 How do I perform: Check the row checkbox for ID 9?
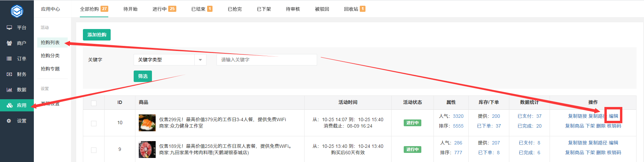[94, 150]
